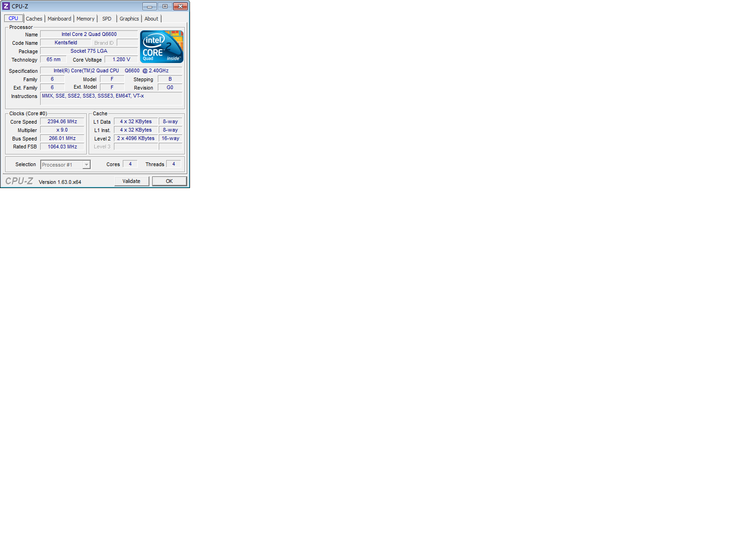Click the empty Level 3 cache field

tap(136, 147)
